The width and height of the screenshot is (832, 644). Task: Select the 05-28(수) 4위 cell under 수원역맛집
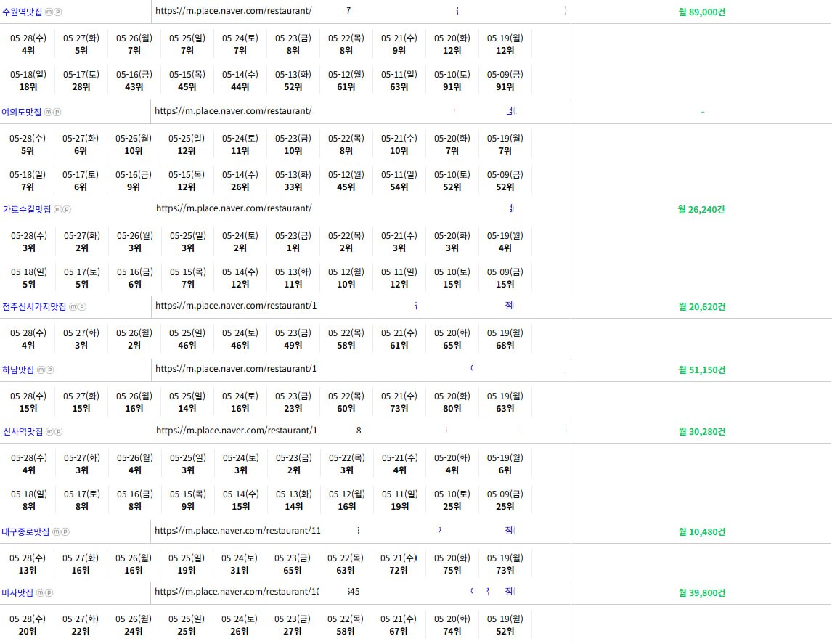point(28,44)
